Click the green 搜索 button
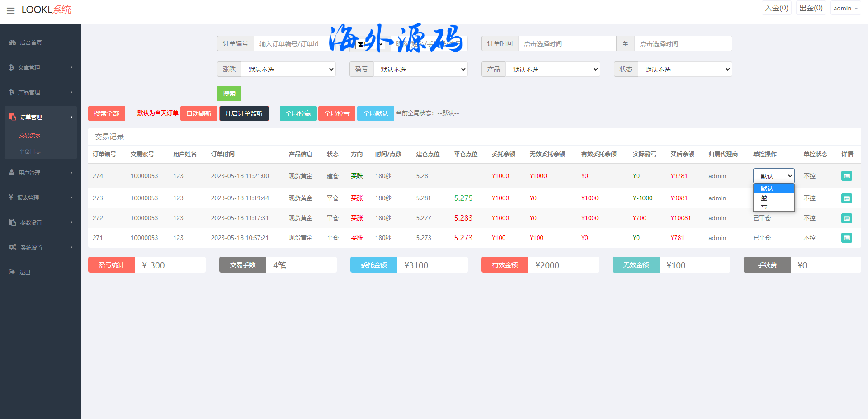The width and height of the screenshot is (868, 419). (x=229, y=94)
